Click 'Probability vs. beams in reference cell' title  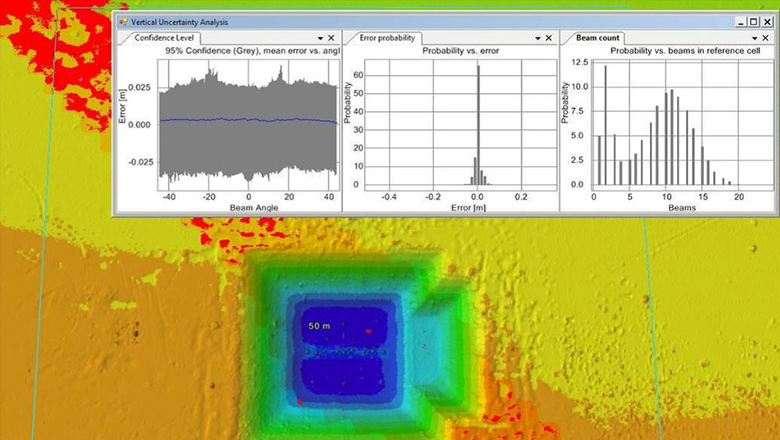pyautogui.click(x=685, y=51)
